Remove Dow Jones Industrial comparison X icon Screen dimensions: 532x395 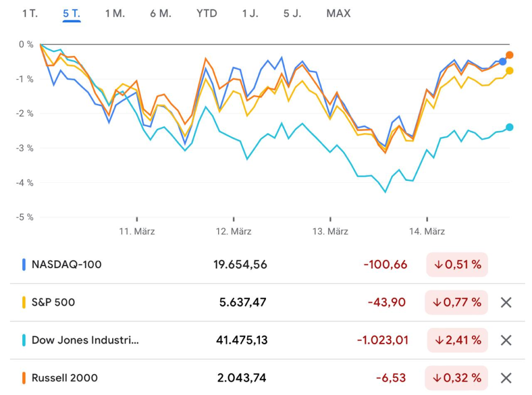click(506, 340)
